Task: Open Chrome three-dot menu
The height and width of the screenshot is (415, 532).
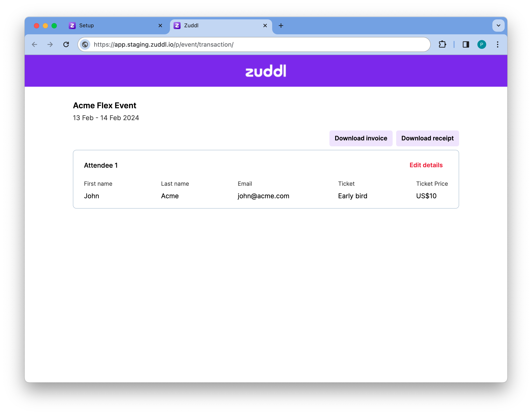Action: coord(498,44)
